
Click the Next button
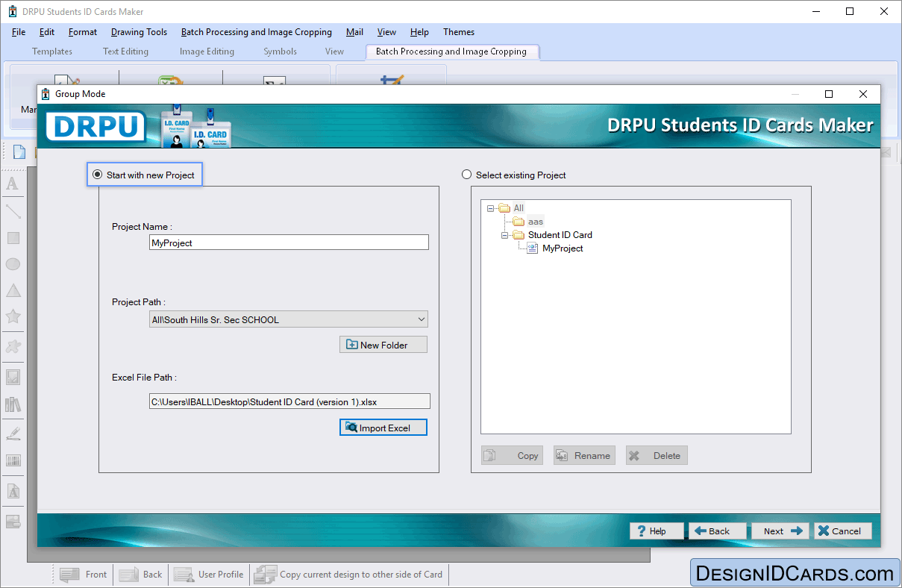pyautogui.click(x=780, y=531)
